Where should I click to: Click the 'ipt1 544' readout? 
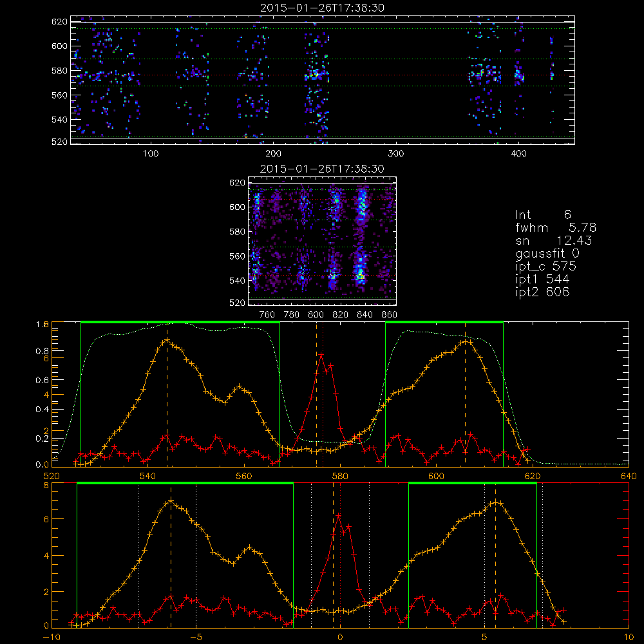pos(542,279)
